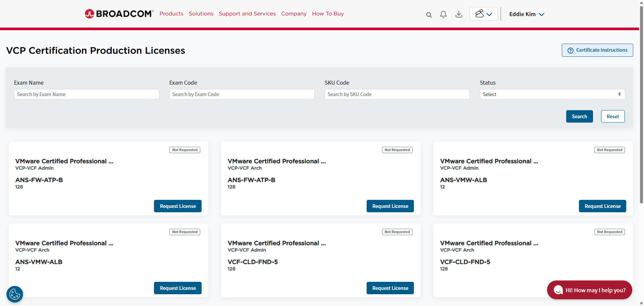The image size is (644, 306).
Task: Click the 'Exam Name' label
Action: tap(29, 83)
